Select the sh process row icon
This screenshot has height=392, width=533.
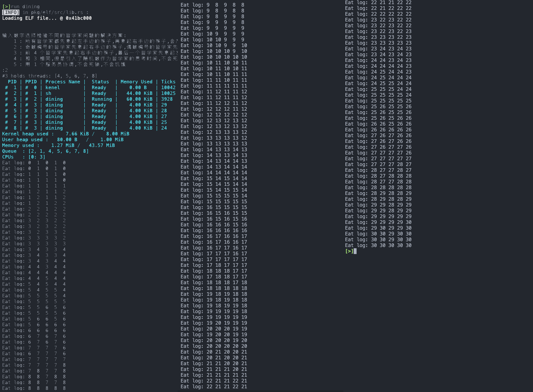point(5,93)
